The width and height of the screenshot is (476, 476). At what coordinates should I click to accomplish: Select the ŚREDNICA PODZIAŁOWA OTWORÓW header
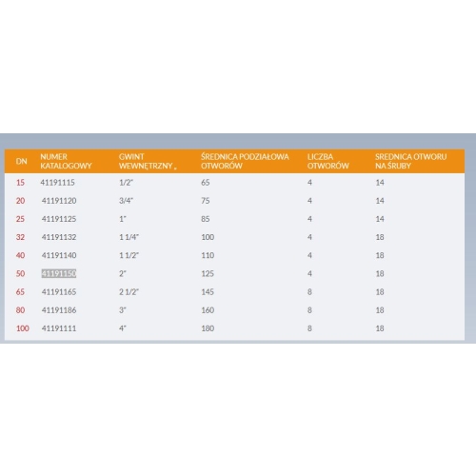pos(245,161)
